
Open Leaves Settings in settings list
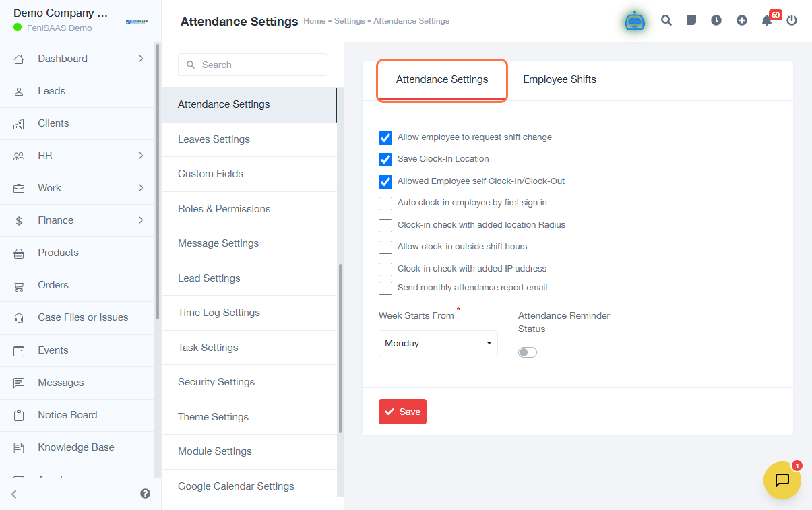(x=214, y=139)
